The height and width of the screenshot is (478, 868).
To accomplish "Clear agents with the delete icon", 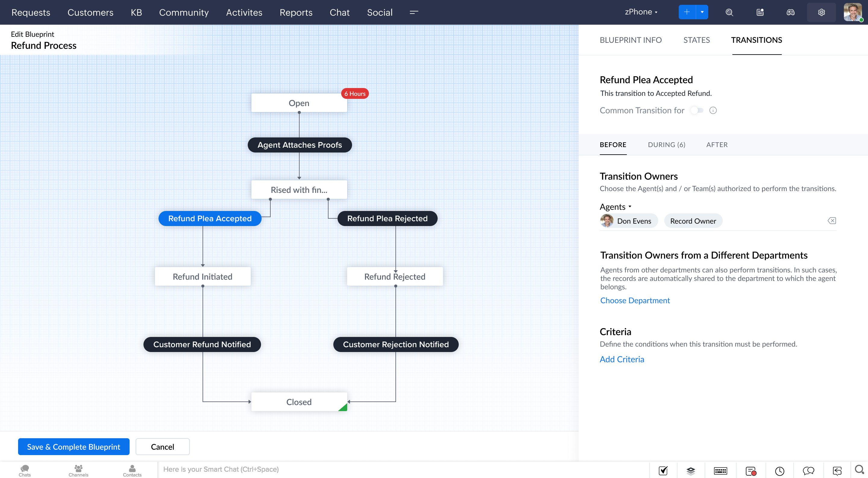I will 832,221.
